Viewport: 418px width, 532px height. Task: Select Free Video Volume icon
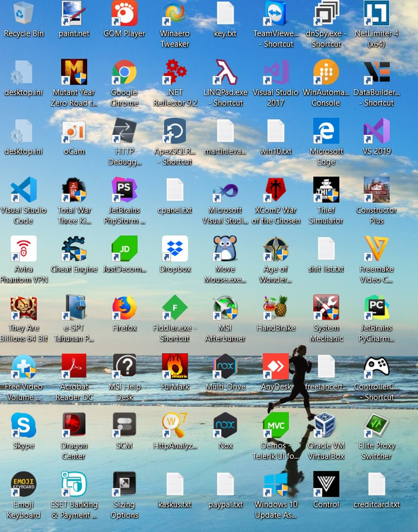click(23, 366)
